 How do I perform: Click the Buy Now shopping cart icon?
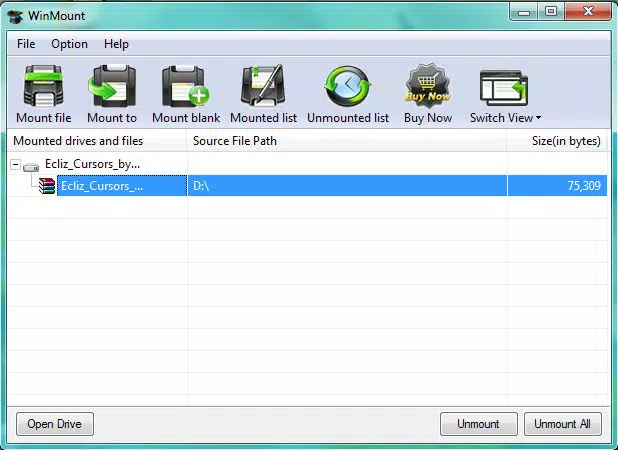point(428,87)
